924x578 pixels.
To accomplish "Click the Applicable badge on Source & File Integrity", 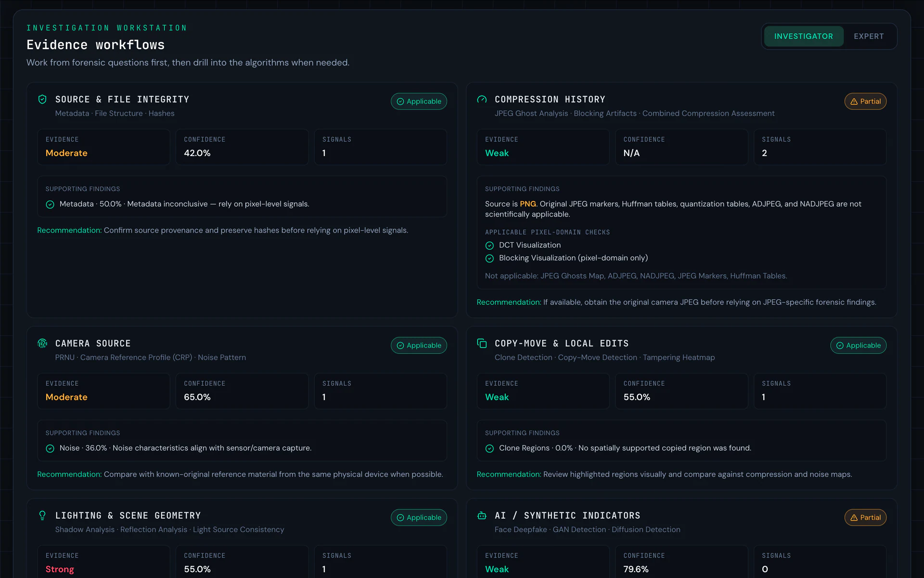I will [419, 101].
